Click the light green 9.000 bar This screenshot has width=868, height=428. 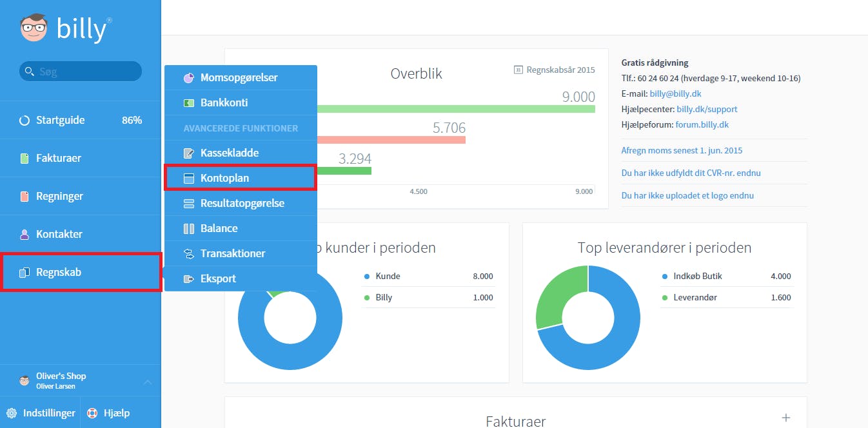coord(456,109)
